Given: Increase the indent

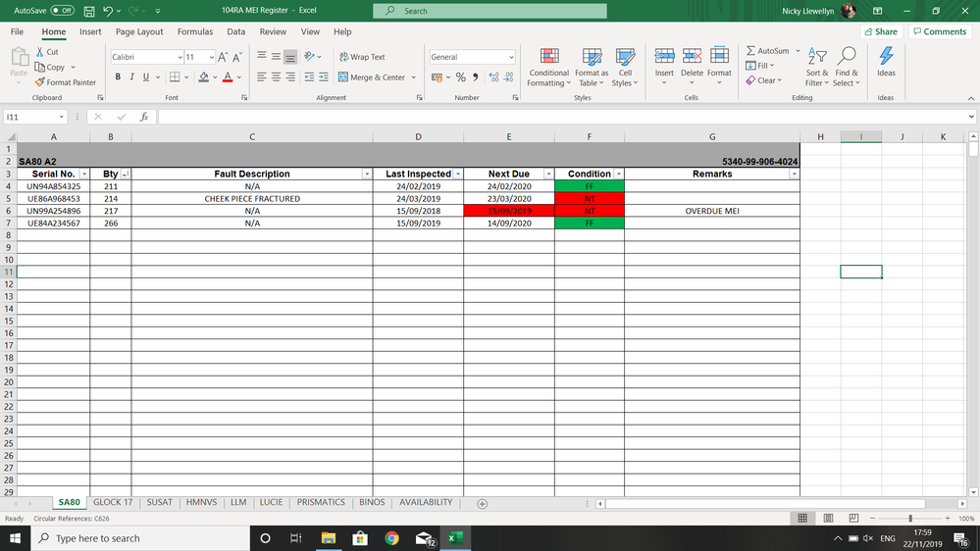Looking at the screenshot, I should coord(323,76).
